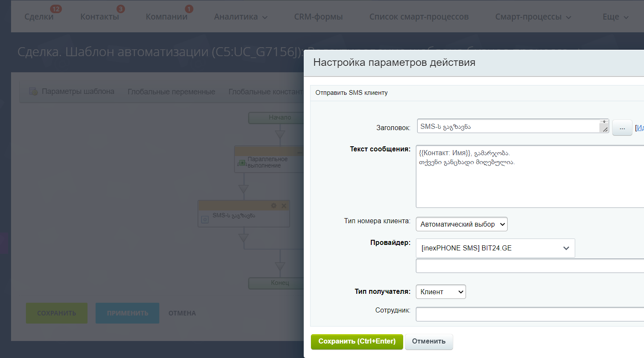
Task: Click the insert arrow below the Начало block
Action: point(280,136)
